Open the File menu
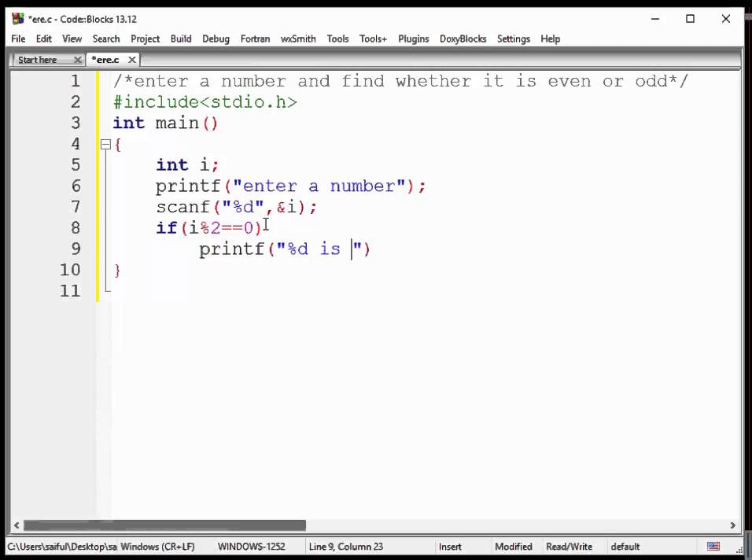 (17, 39)
